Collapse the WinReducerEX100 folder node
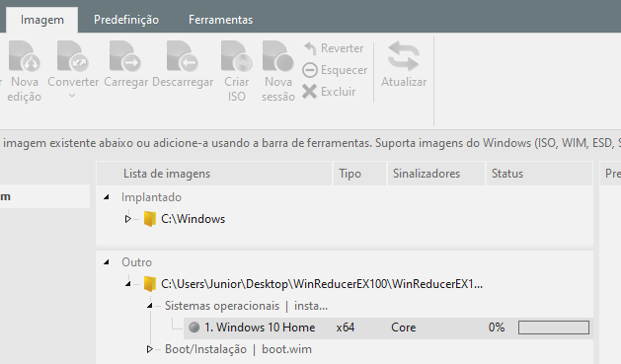 (x=127, y=284)
